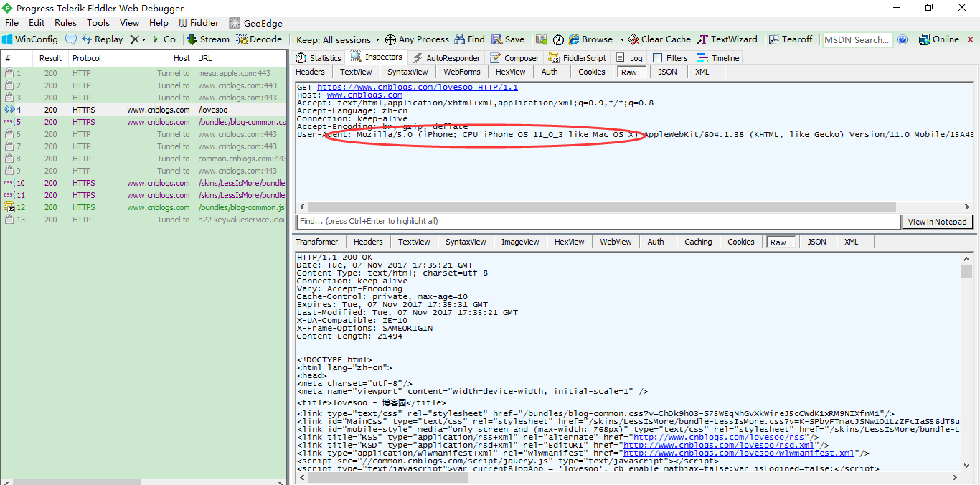Select response inspector ImageView tab
This screenshot has width=980, height=485.
pyautogui.click(x=520, y=242)
